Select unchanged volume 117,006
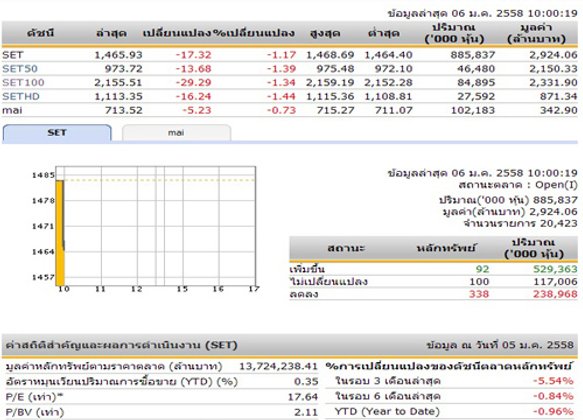The image size is (583, 420). pyautogui.click(x=555, y=282)
